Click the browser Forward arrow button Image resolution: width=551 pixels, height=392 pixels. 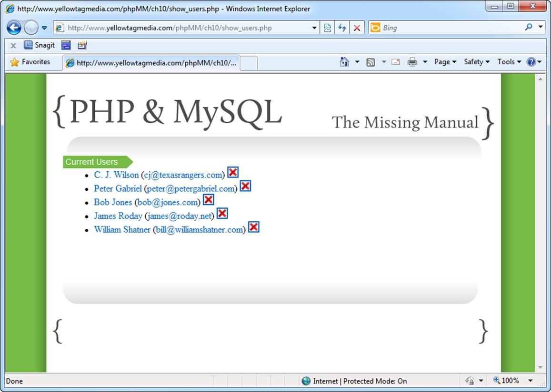tap(31, 28)
